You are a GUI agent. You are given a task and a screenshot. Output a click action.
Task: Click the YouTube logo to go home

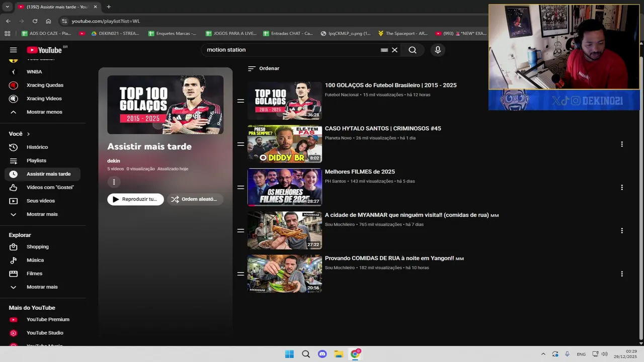(x=44, y=50)
